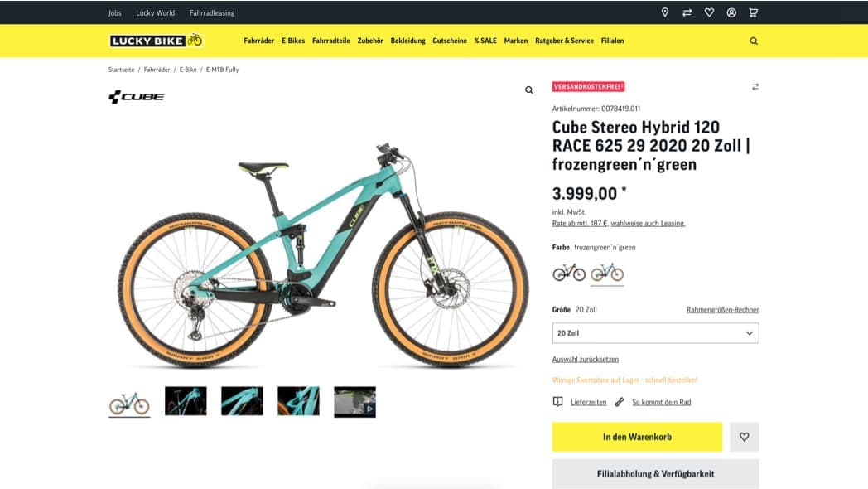Viewport: 868px width, 489px height.
Task: Open the shopping cart icon
Action: [752, 12]
